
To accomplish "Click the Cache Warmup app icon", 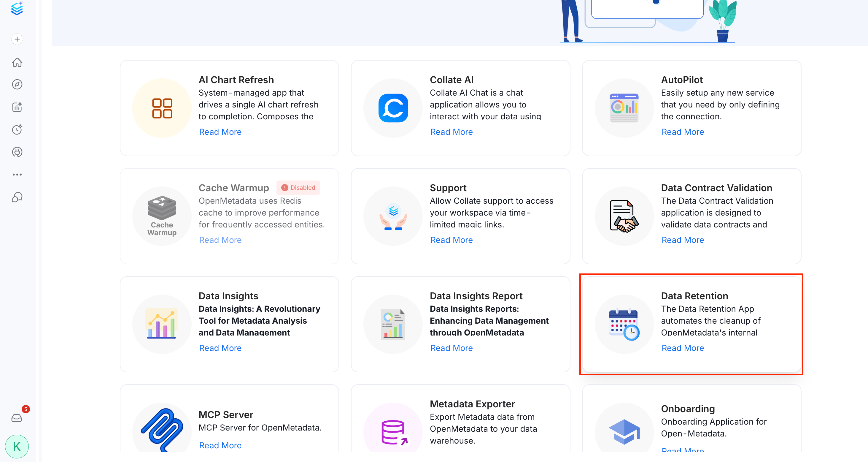I will click(x=162, y=216).
